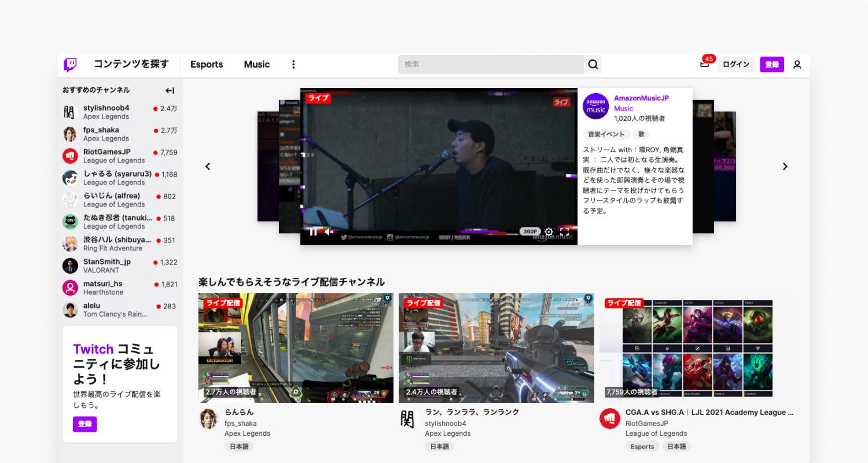This screenshot has height=463, width=868.
Task: Open stream title ラン、ランララ、ランランク
Action: [x=472, y=412]
